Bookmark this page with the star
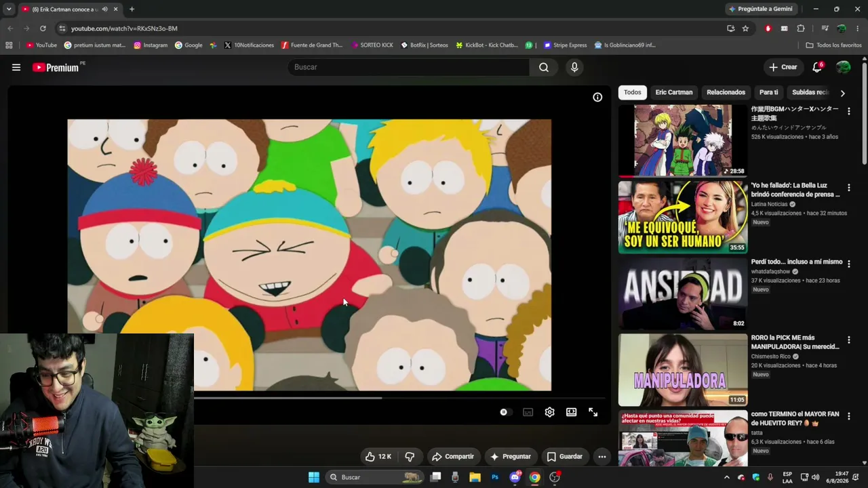Viewport: 868px width, 488px height. click(x=745, y=28)
